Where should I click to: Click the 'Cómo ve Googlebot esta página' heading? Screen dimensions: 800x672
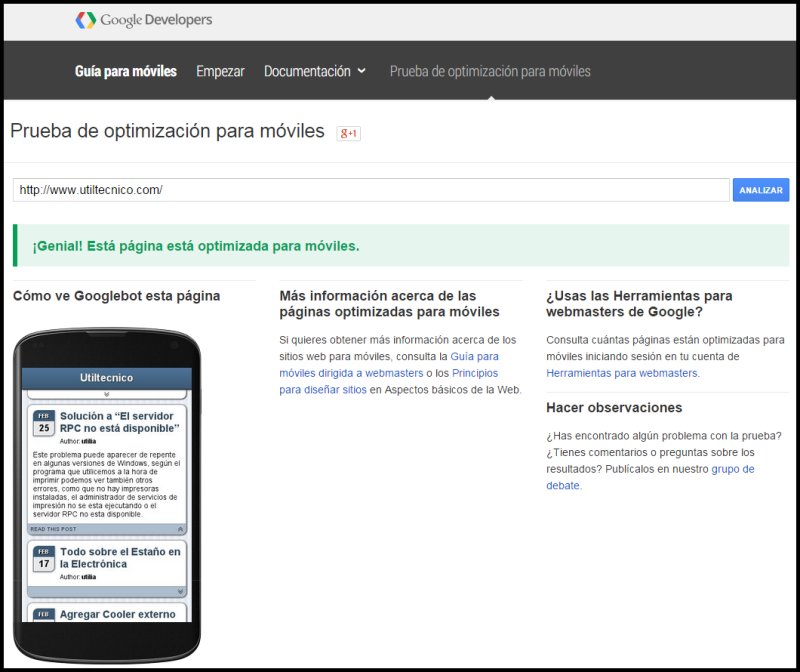click(x=116, y=296)
